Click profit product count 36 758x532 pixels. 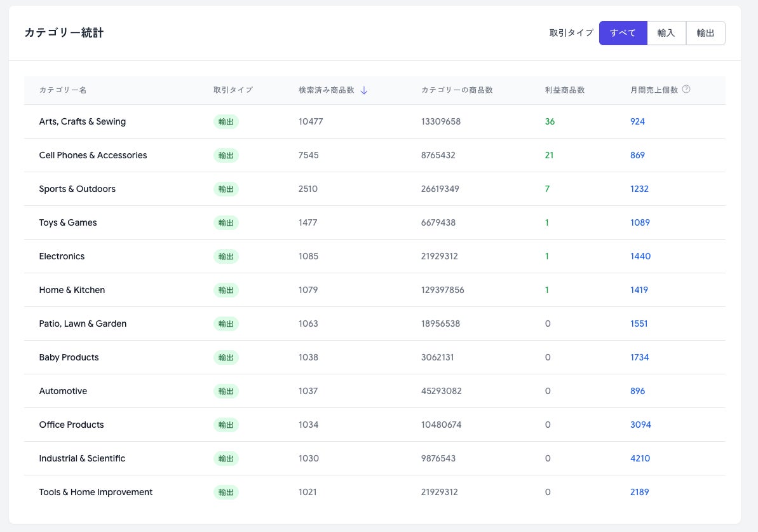coord(550,121)
